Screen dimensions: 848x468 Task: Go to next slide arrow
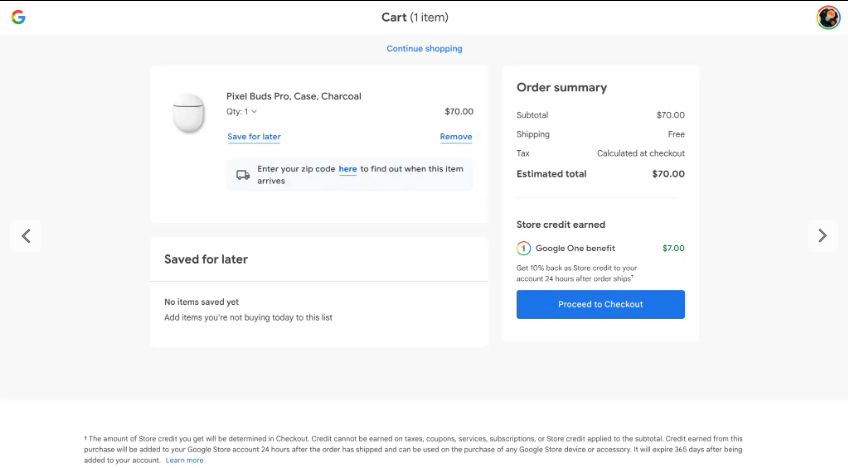pos(822,235)
